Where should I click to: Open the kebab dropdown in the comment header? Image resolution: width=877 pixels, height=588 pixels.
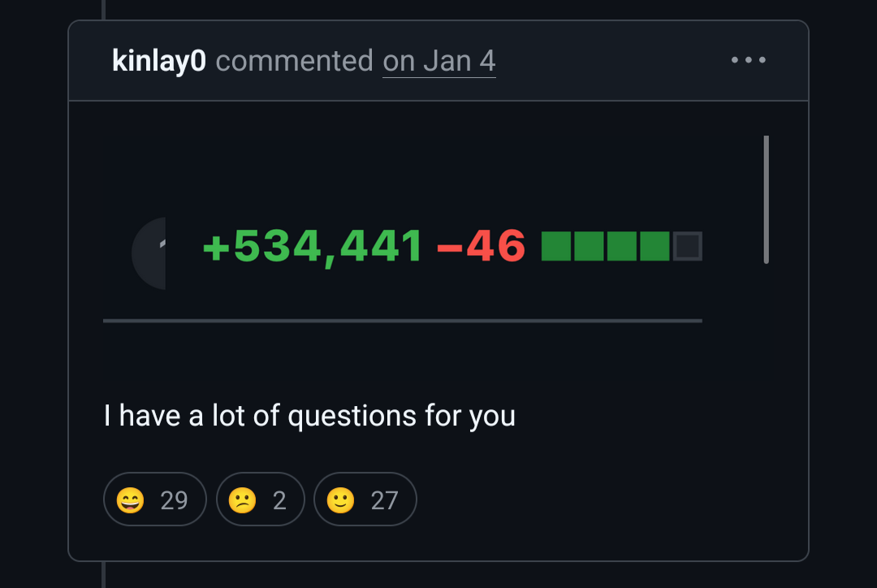[x=748, y=60]
